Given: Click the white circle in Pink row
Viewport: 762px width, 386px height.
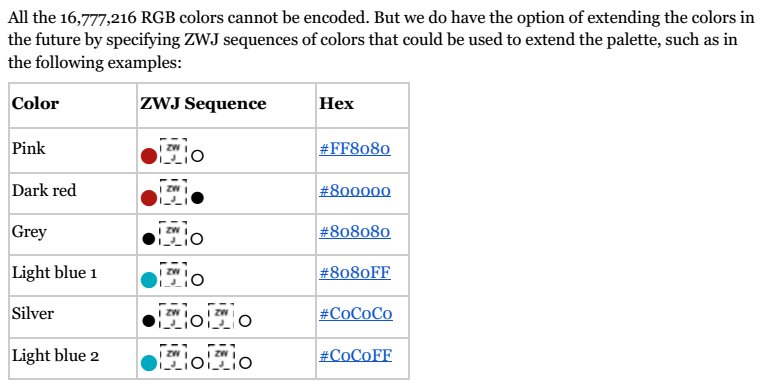Looking at the screenshot, I should tap(197, 157).
